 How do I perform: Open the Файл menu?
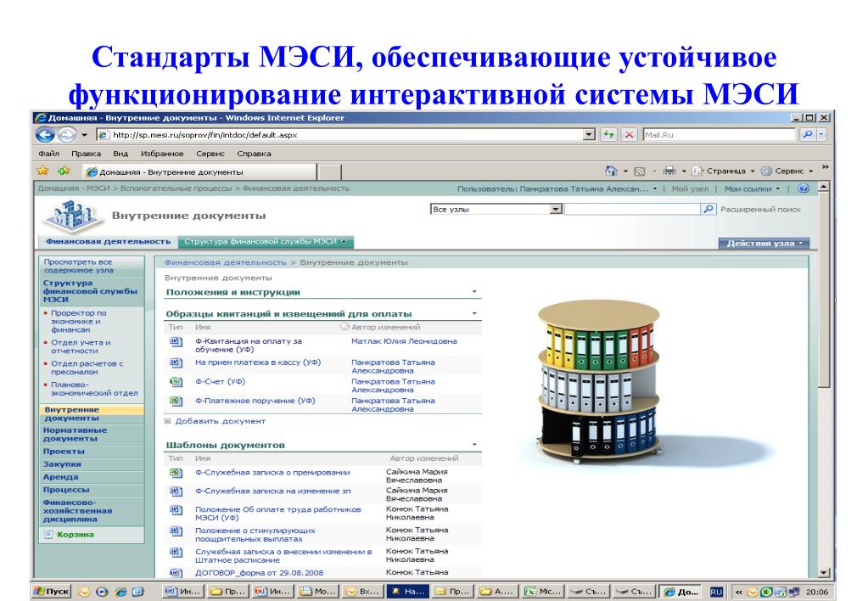(48, 154)
